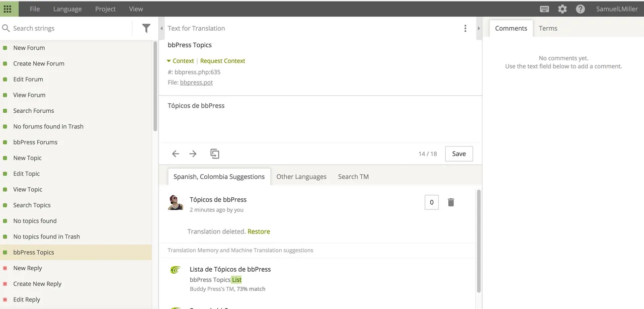Collapse the left strings panel arrow
The image size is (644, 309).
pos(162,28)
